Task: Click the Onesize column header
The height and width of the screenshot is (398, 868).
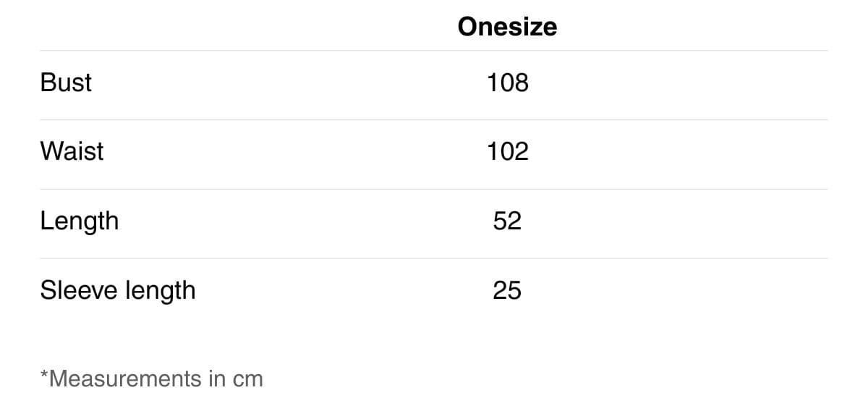Action: click(x=507, y=27)
